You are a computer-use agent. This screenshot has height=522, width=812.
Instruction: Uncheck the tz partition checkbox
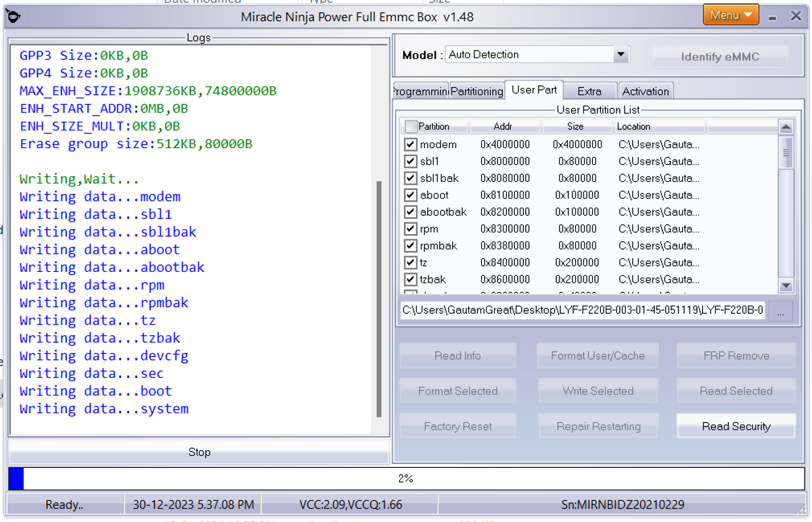coord(410,263)
